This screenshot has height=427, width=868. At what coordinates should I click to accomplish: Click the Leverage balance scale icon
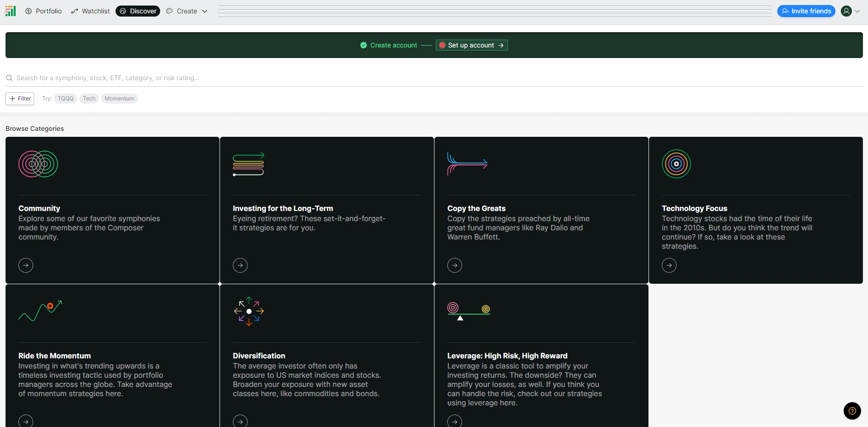[469, 311]
